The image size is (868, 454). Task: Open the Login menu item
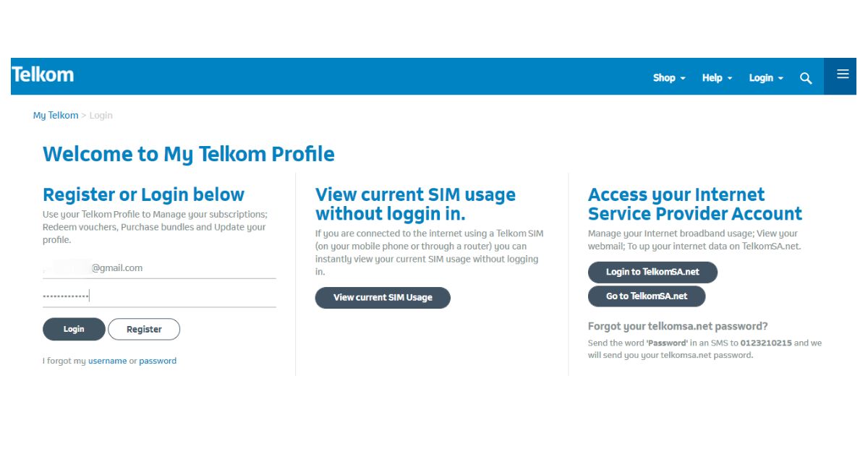[761, 77]
